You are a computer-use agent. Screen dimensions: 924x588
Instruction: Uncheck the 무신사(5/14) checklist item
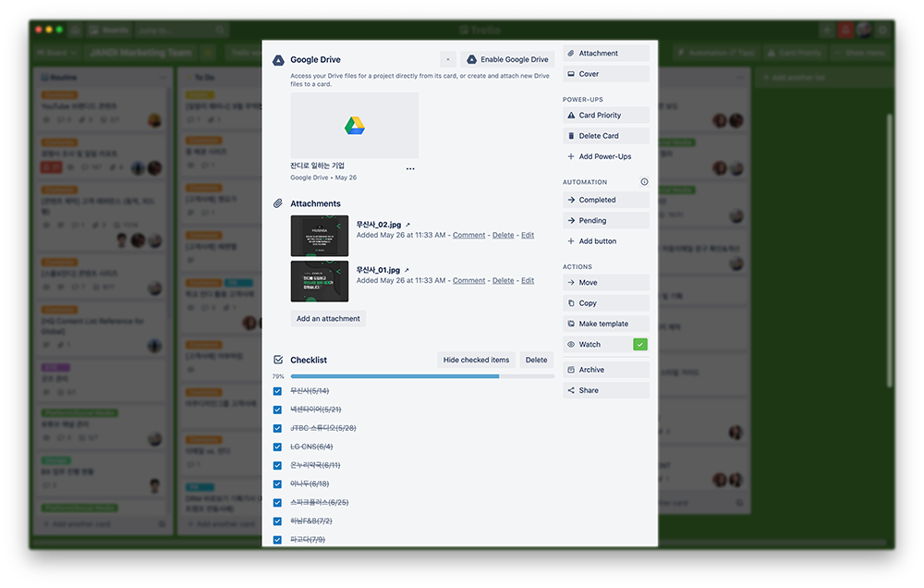point(277,391)
